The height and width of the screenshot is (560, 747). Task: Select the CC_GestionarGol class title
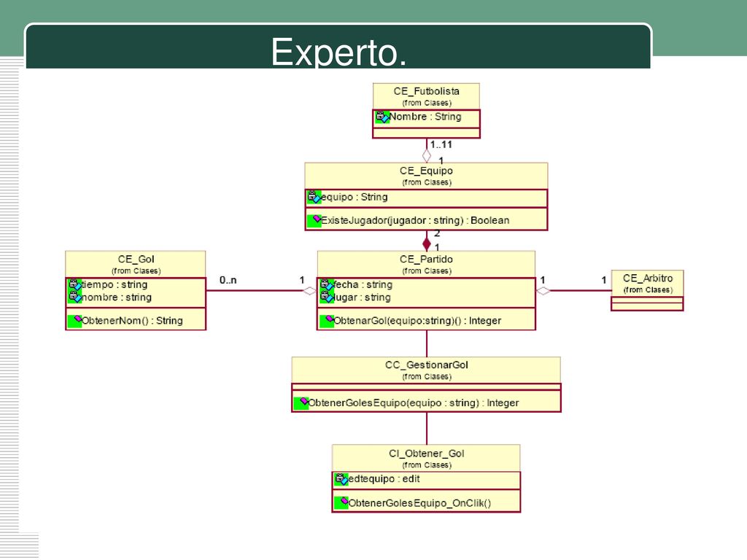426,365
